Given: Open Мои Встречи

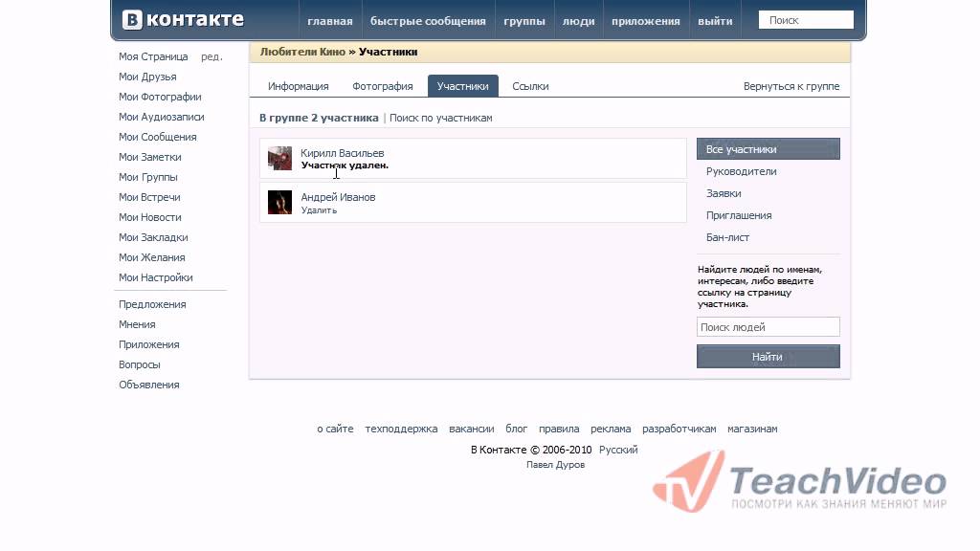Looking at the screenshot, I should pyautogui.click(x=149, y=197).
